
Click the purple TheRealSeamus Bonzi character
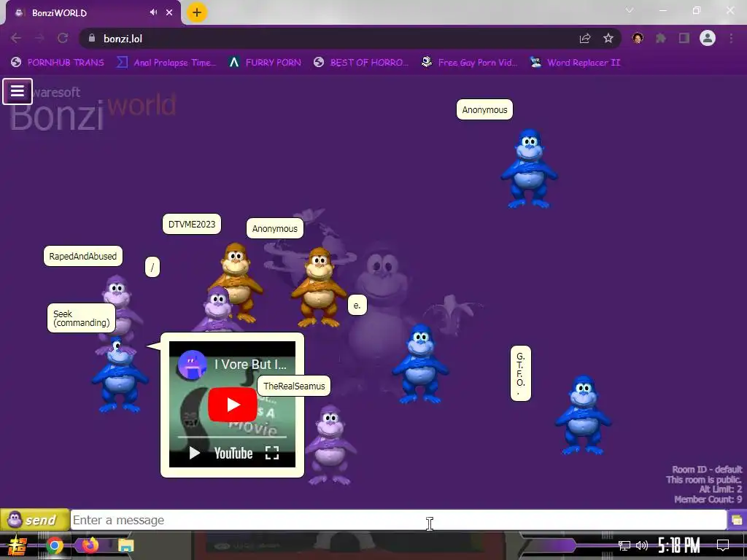330,445
